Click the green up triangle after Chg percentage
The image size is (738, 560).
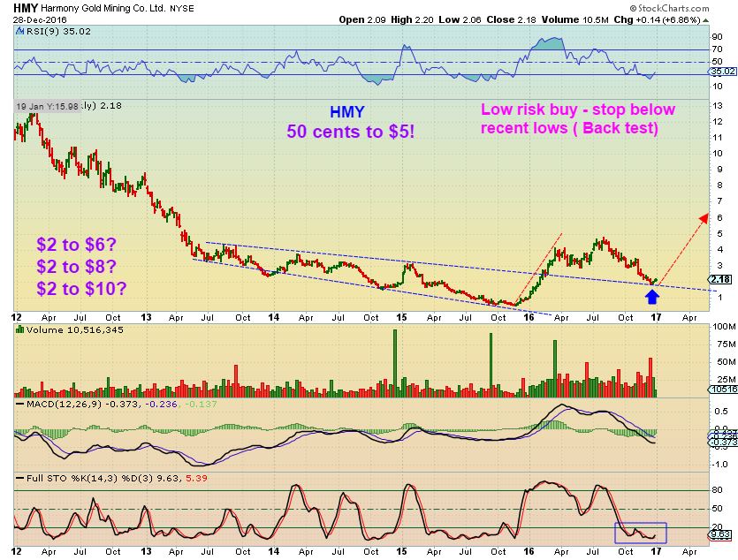[705, 20]
